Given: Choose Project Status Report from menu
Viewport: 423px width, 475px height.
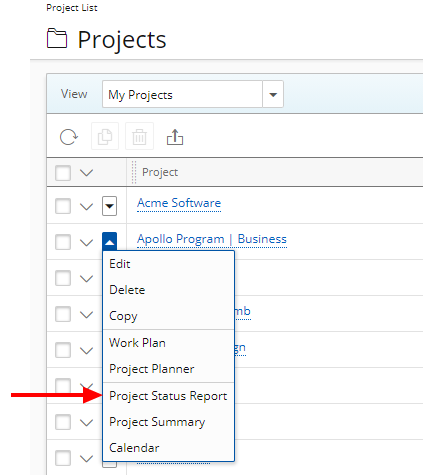Looking at the screenshot, I should (x=168, y=396).
